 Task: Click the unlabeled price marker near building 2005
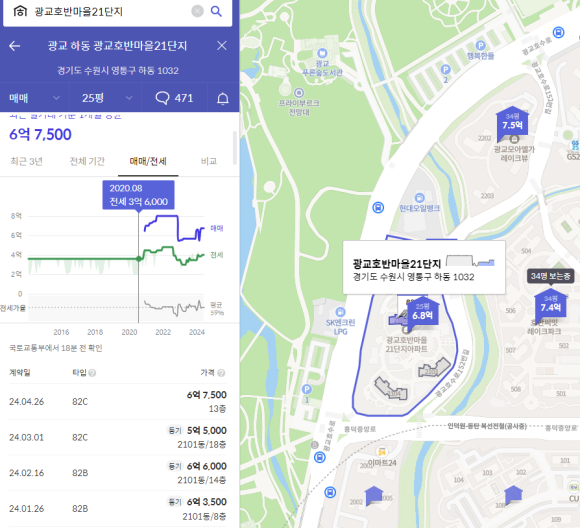click(374, 495)
